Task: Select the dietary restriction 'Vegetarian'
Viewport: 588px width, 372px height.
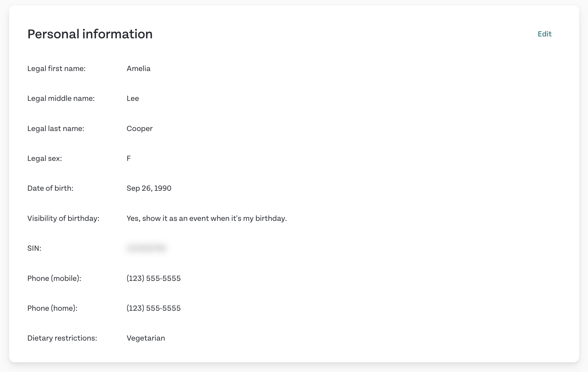Action: (146, 338)
